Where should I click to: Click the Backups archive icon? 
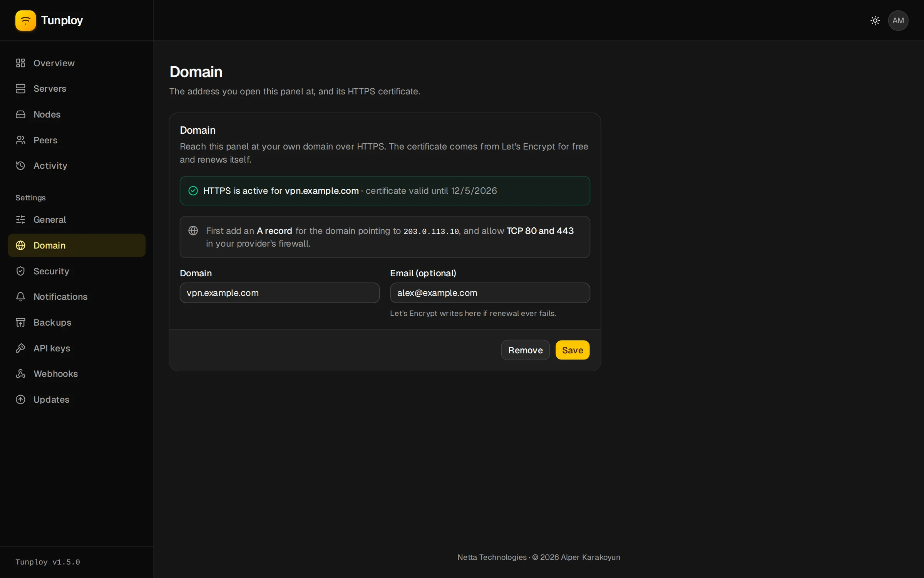pyautogui.click(x=20, y=323)
